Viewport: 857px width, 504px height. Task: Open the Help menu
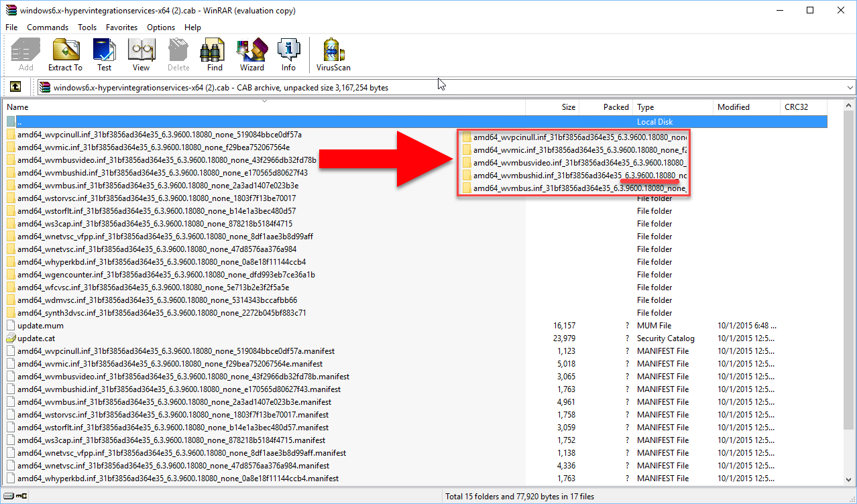[x=192, y=27]
